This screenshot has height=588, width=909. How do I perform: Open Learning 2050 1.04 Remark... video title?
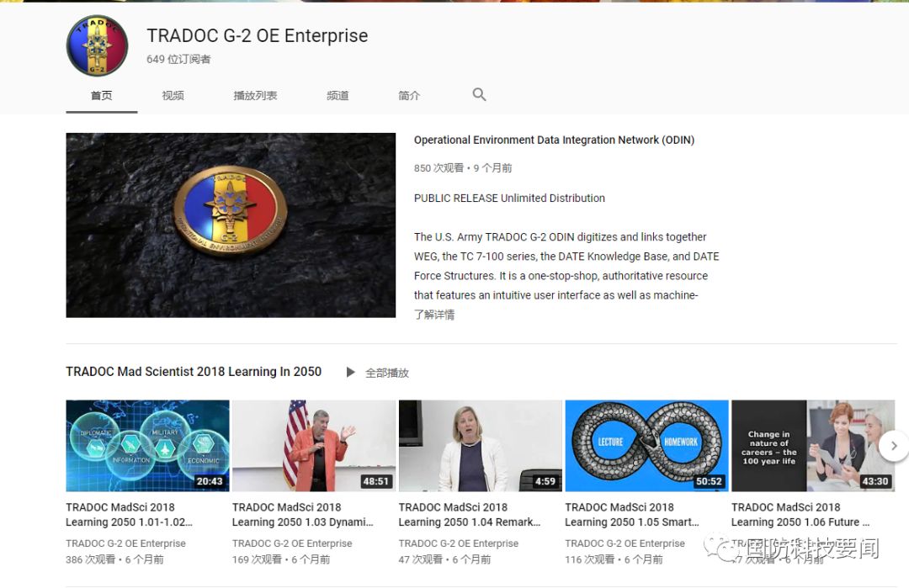coord(470,515)
